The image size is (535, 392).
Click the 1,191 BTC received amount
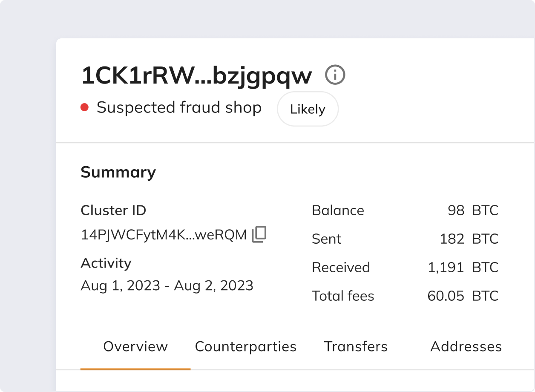click(x=463, y=268)
